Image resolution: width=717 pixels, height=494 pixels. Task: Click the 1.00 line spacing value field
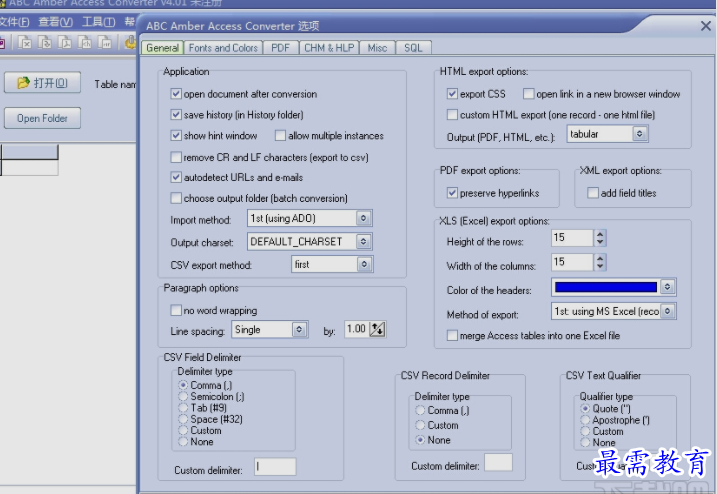[x=356, y=329]
